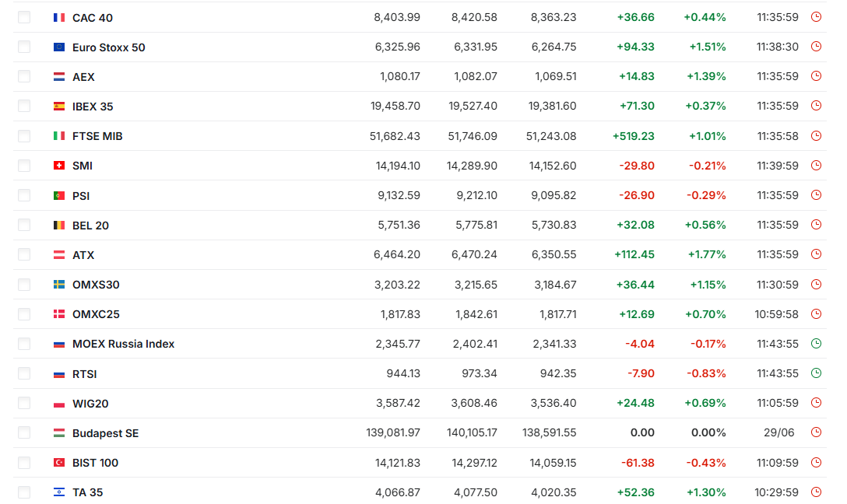Tick the checkbox for Euro Stoxx 50
Viewport: 847px width, 504px height.
24,47
